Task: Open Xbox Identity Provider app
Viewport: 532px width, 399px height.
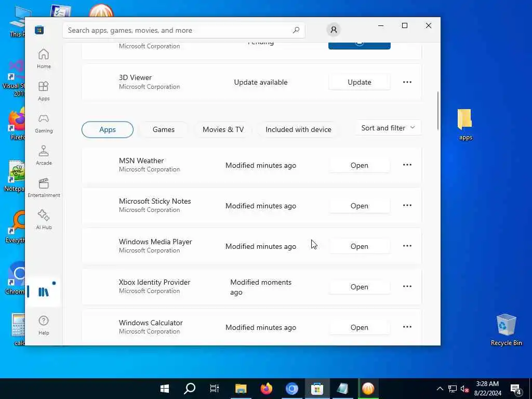Action: (x=360, y=287)
